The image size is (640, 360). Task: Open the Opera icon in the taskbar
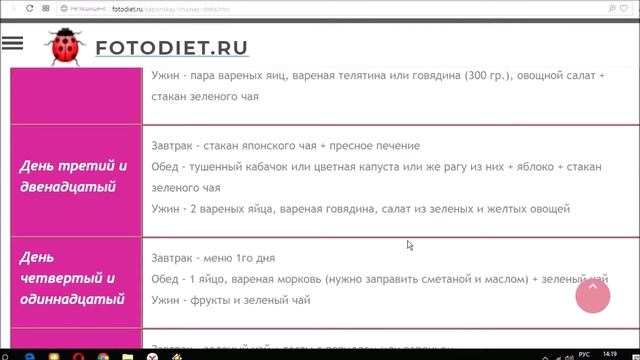(78, 356)
